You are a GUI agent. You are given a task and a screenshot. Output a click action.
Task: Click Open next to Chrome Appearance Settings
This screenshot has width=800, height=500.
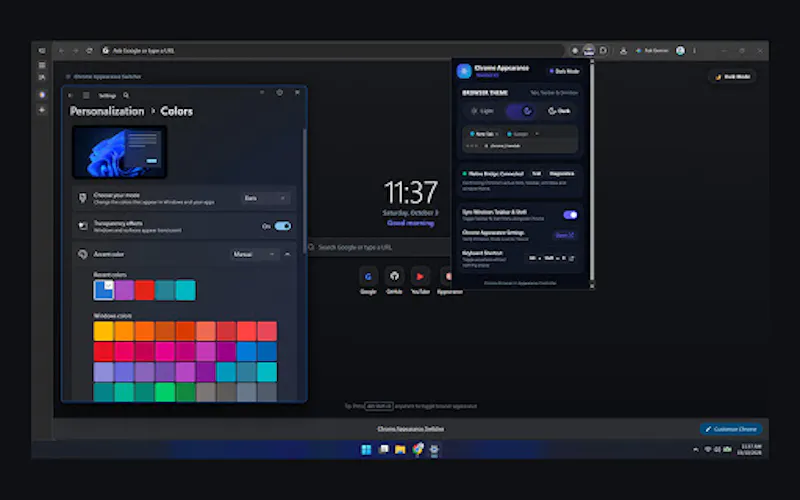point(564,235)
